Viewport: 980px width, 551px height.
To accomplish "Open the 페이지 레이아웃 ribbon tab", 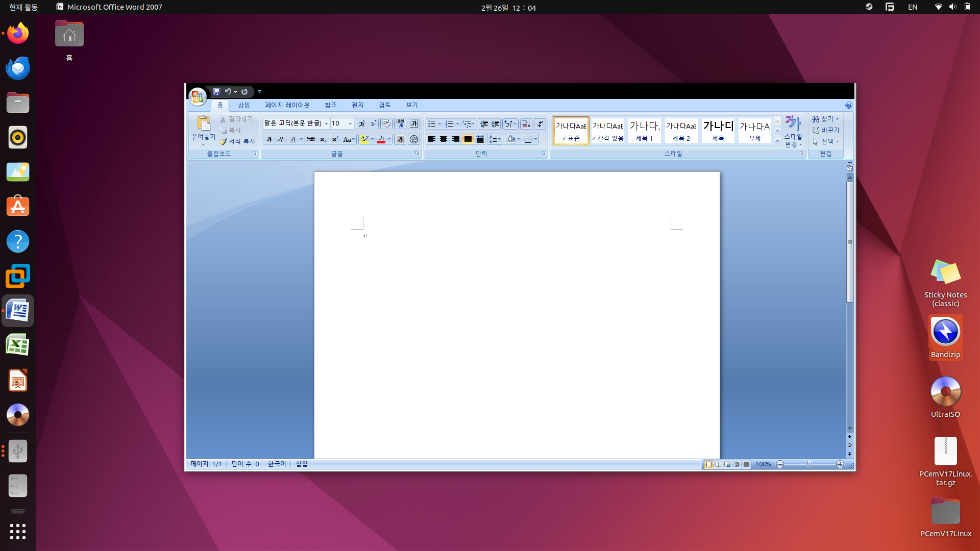I will (287, 105).
